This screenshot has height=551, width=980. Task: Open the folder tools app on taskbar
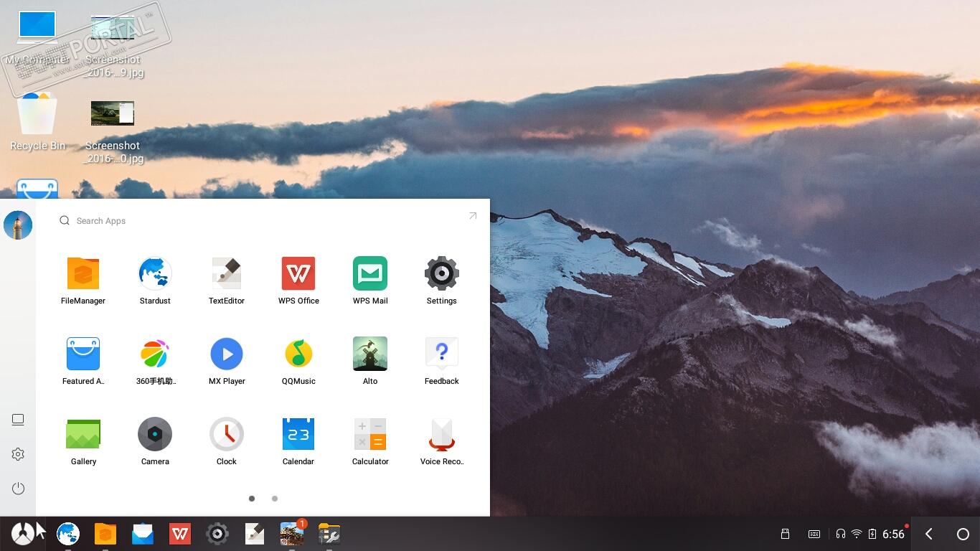coord(329,534)
